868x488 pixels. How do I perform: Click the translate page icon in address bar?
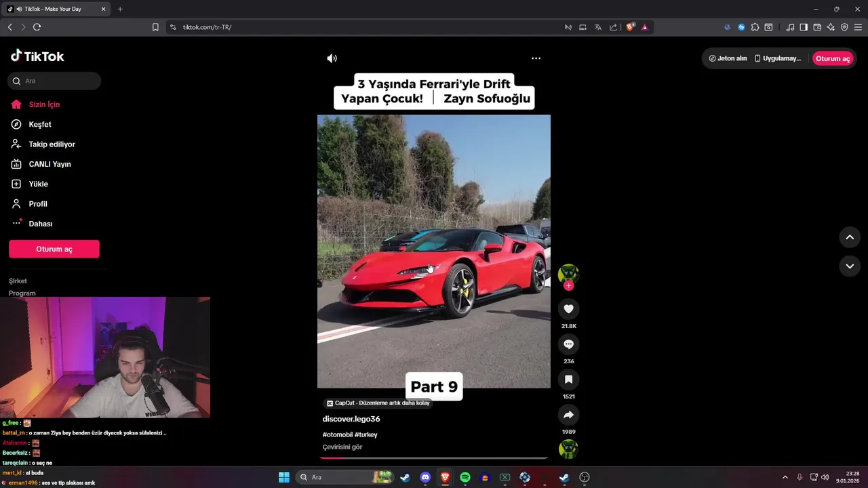tap(598, 27)
